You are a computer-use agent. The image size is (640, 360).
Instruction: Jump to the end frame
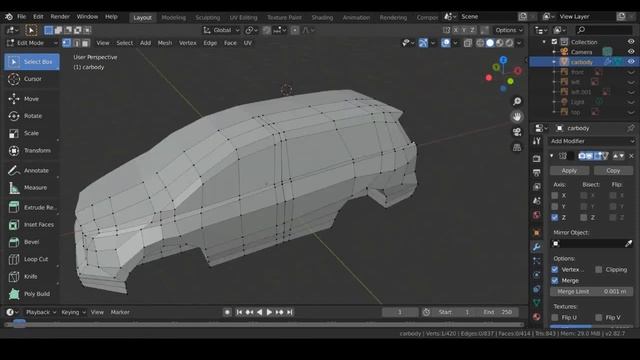[x=289, y=312]
